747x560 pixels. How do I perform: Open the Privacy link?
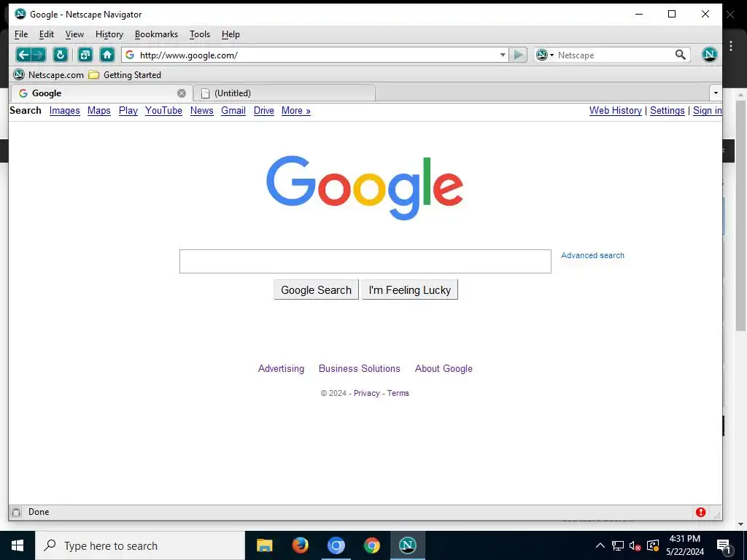(366, 393)
